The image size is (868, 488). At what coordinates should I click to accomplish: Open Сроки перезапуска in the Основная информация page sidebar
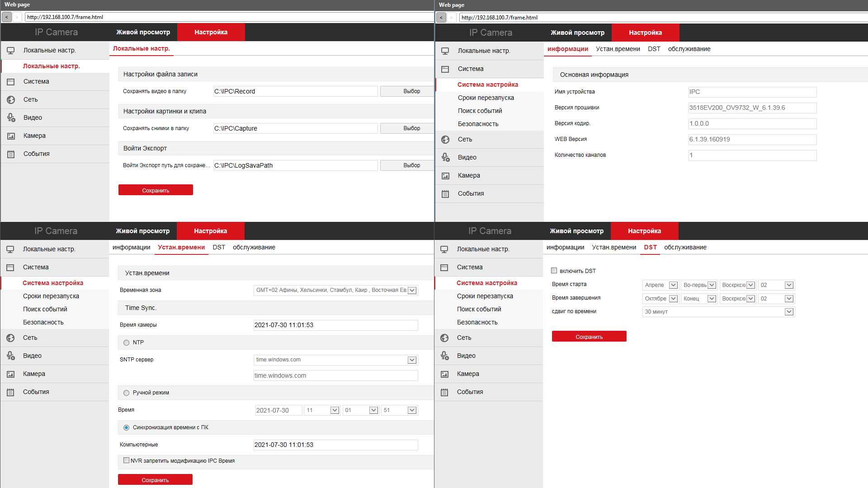click(486, 98)
